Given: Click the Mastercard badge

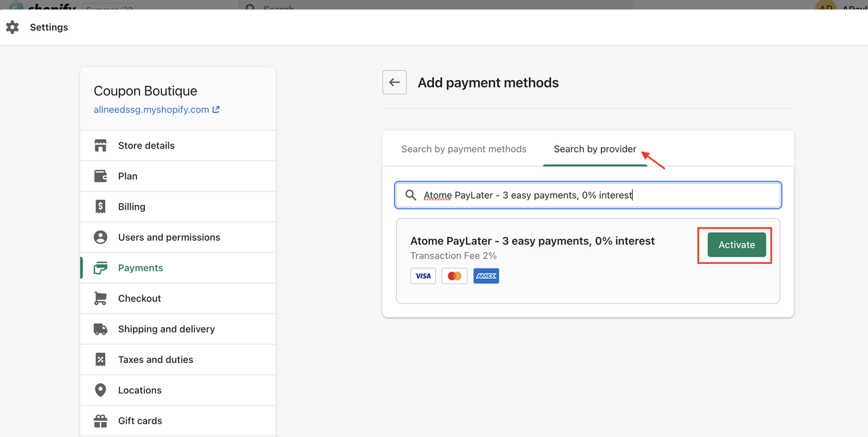Looking at the screenshot, I should [x=454, y=275].
